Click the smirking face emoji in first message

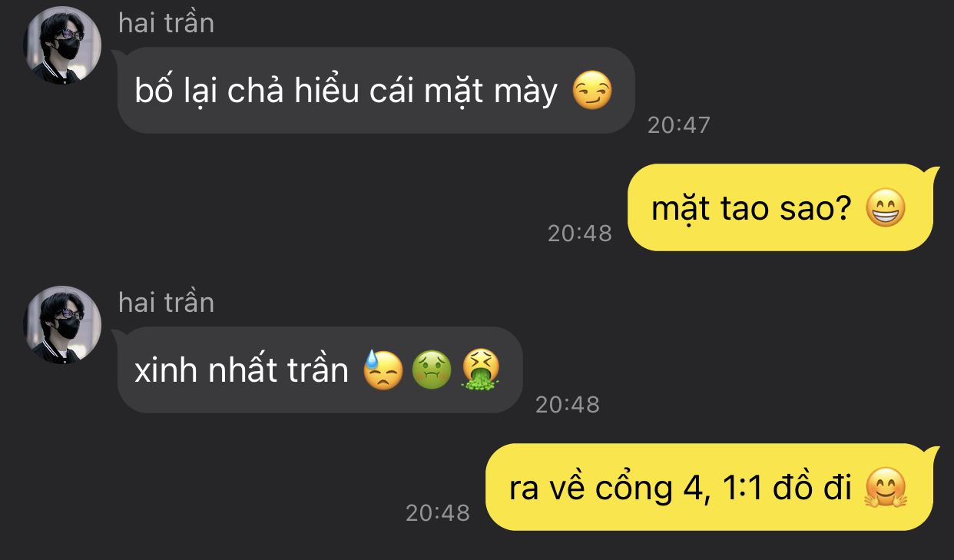click(x=593, y=92)
